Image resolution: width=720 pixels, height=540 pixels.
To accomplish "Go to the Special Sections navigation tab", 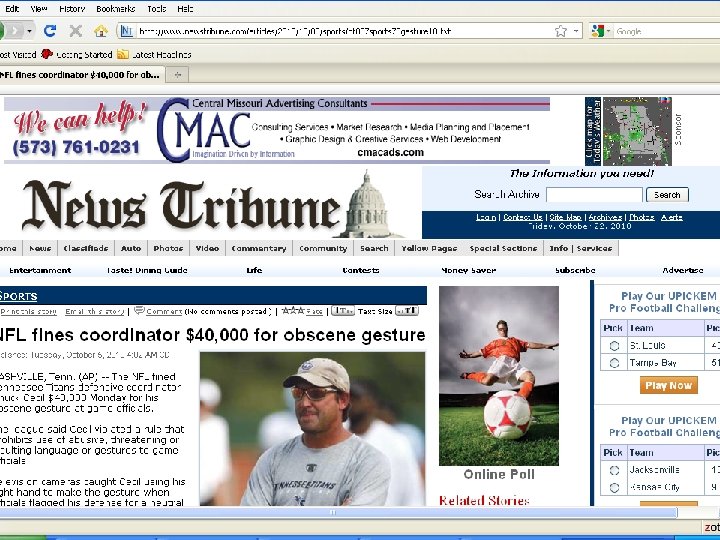I will point(503,248).
